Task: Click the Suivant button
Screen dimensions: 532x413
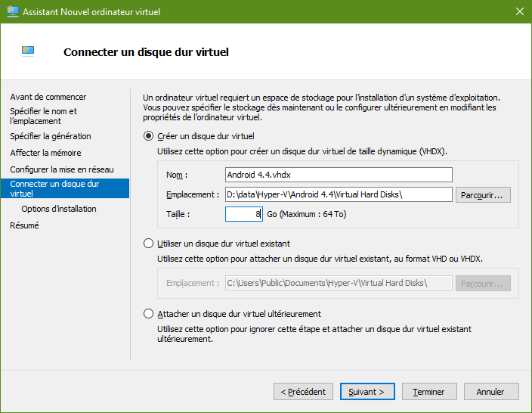Action: [367, 392]
